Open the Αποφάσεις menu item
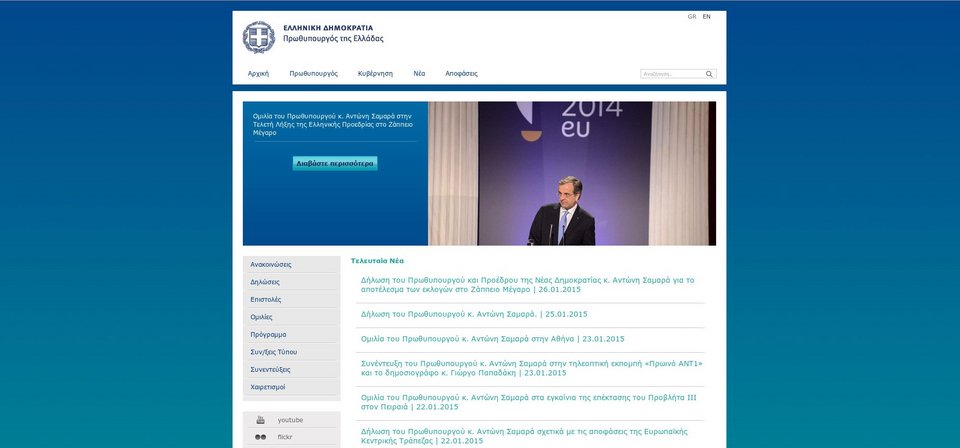The width and height of the screenshot is (960, 448). 461,74
